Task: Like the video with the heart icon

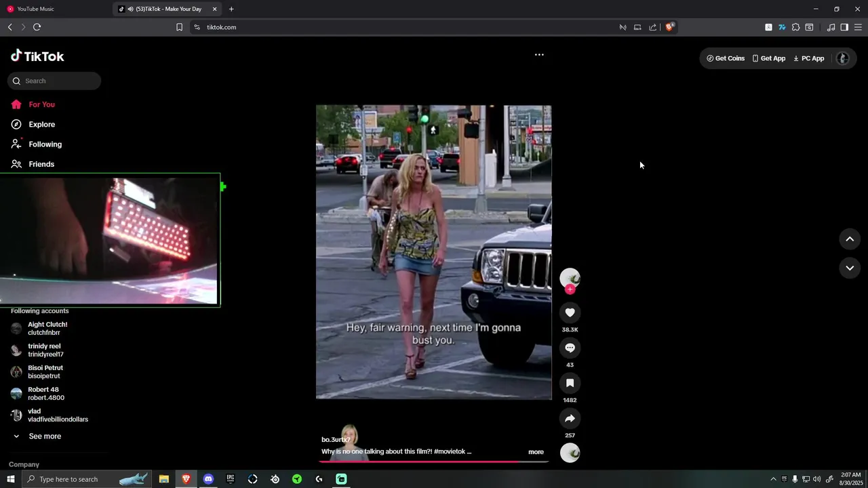Action: pos(570,312)
